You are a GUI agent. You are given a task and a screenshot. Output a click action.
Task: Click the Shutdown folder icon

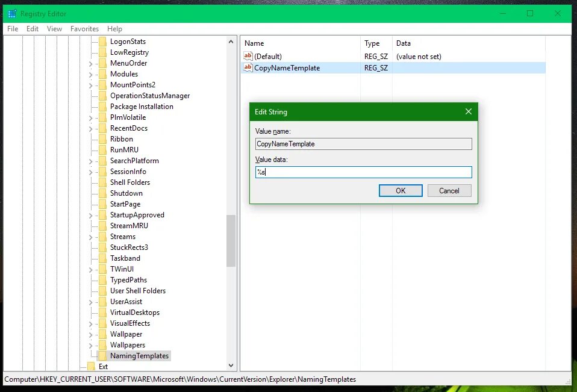[x=102, y=193]
